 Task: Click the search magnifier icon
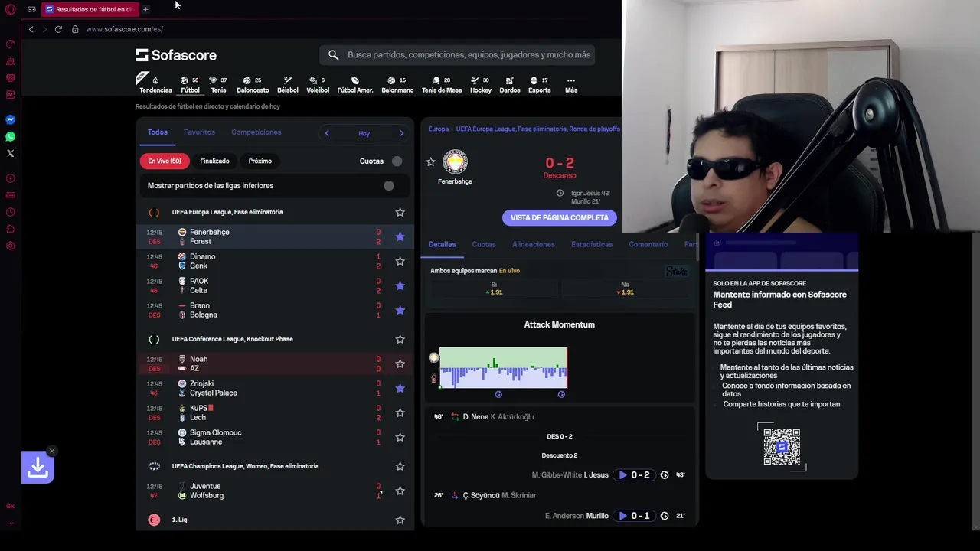333,55
